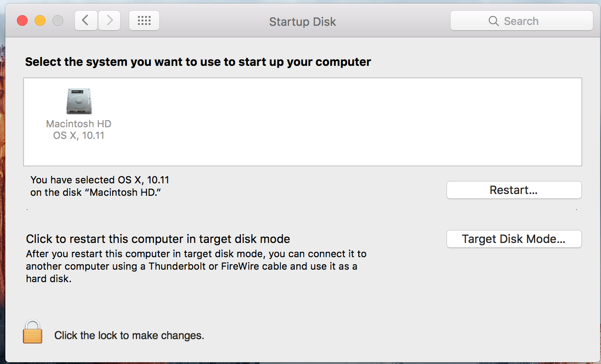
Task: Click the magnifying glass search icon
Action: pos(493,21)
